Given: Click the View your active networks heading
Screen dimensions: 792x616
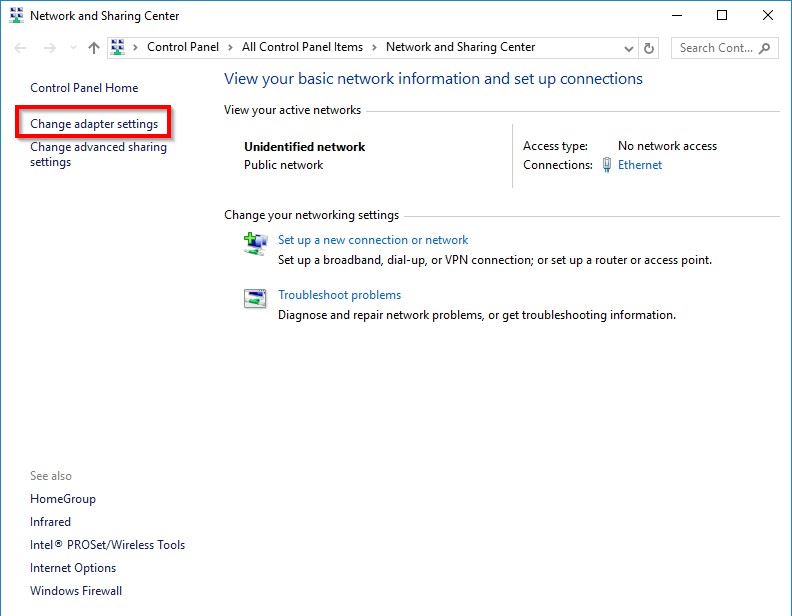Looking at the screenshot, I should tap(292, 110).
